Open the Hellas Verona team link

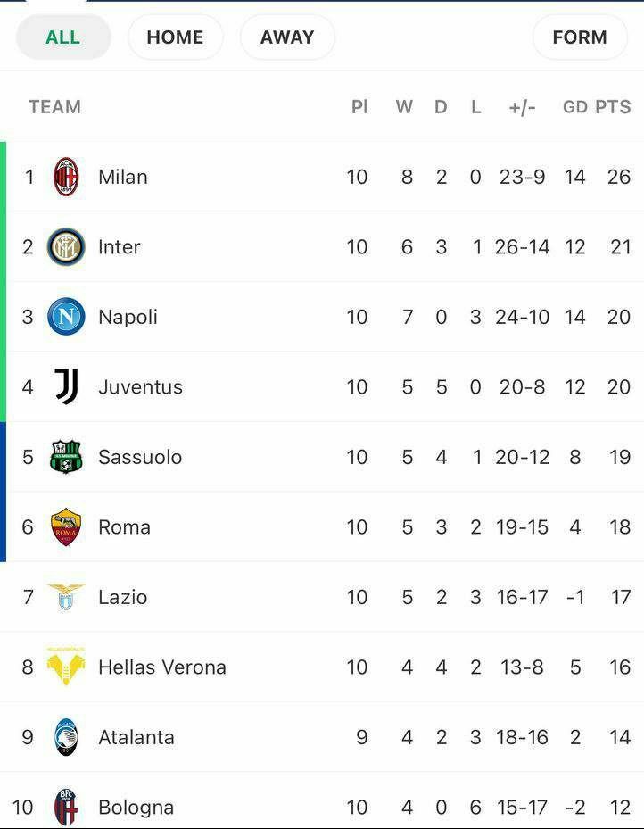click(x=162, y=667)
